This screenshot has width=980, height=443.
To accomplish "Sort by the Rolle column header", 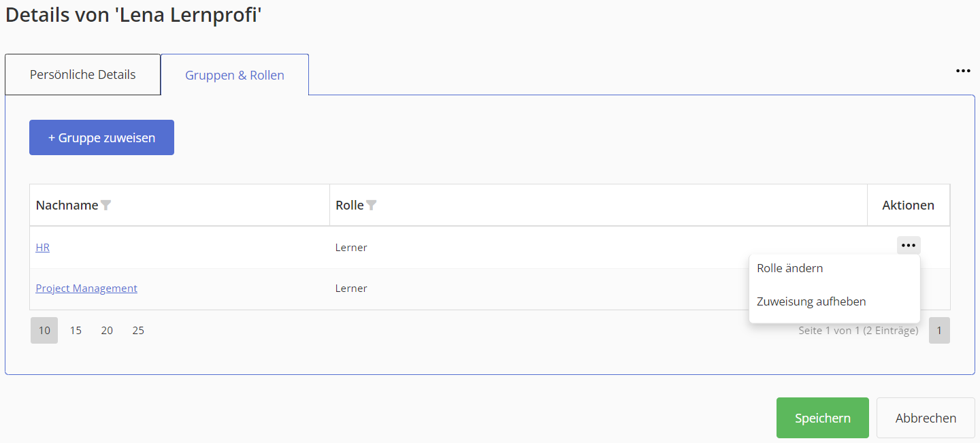I will (349, 205).
